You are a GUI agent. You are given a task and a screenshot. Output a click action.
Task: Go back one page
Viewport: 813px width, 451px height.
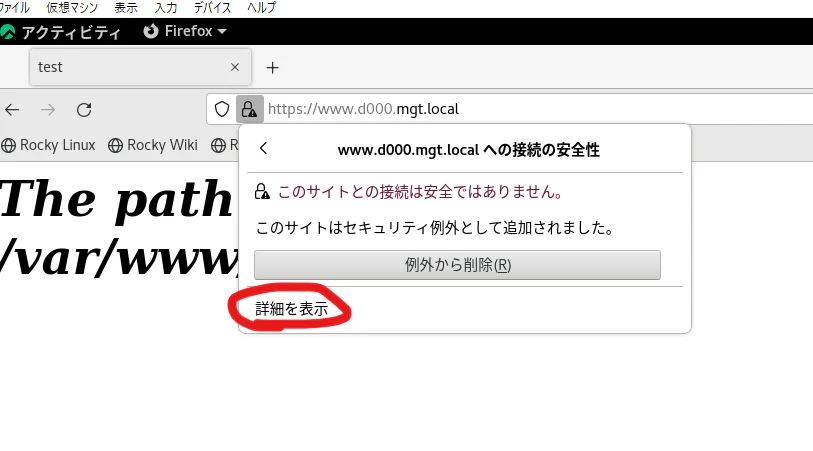pyautogui.click(x=12, y=109)
